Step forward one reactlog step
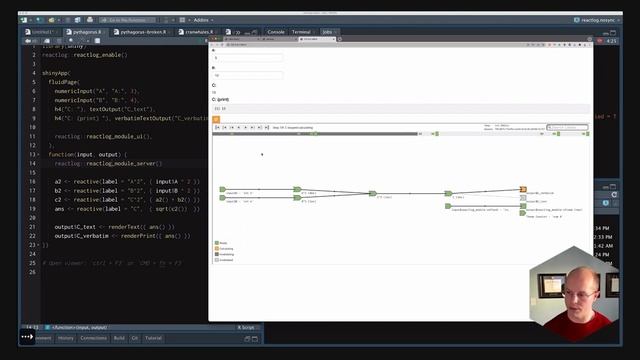640x360 pixels. pyautogui.click(x=245, y=128)
